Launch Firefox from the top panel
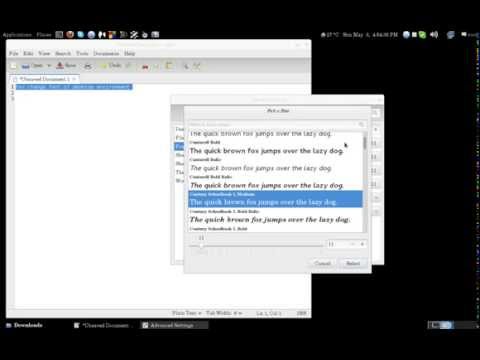 (70, 34)
